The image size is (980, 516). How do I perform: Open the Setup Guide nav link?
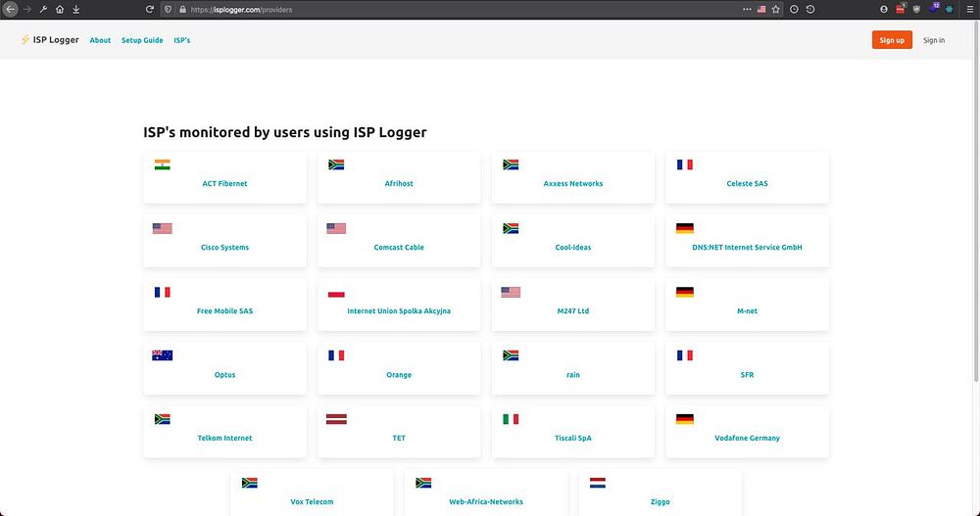pyautogui.click(x=142, y=40)
